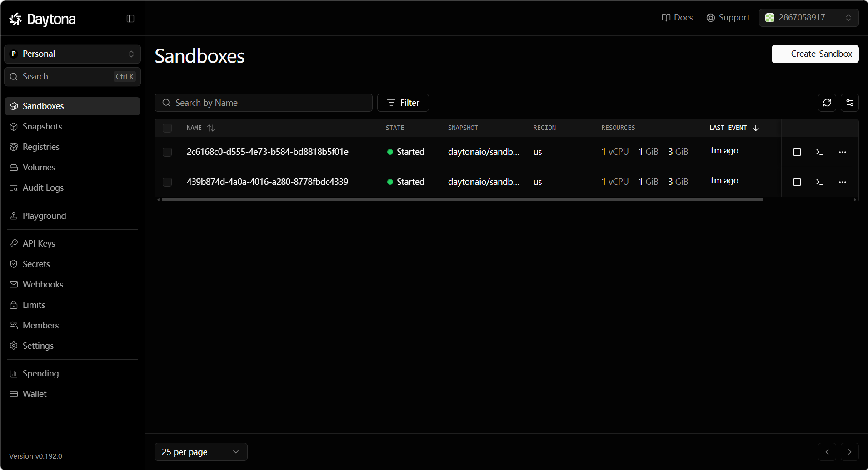Click the Limits lock icon
The height and width of the screenshot is (470, 868).
tap(14, 305)
